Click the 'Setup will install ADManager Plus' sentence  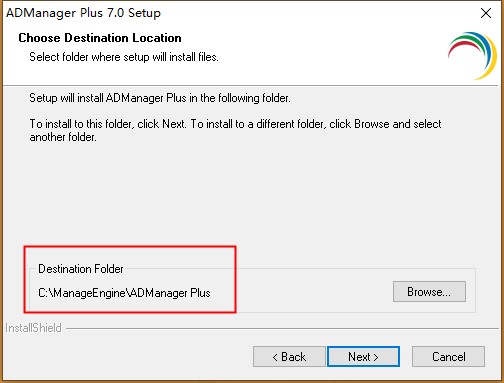[160, 98]
